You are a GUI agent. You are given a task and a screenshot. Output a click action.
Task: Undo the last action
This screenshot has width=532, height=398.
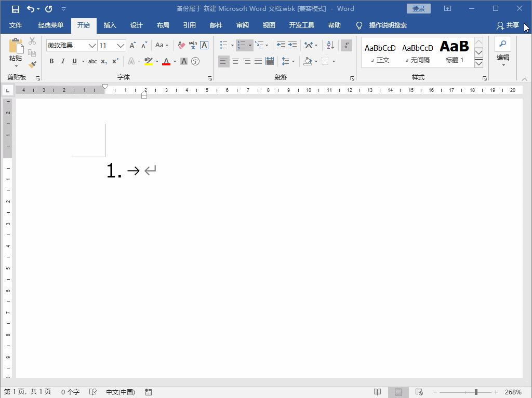tap(31, 9)
